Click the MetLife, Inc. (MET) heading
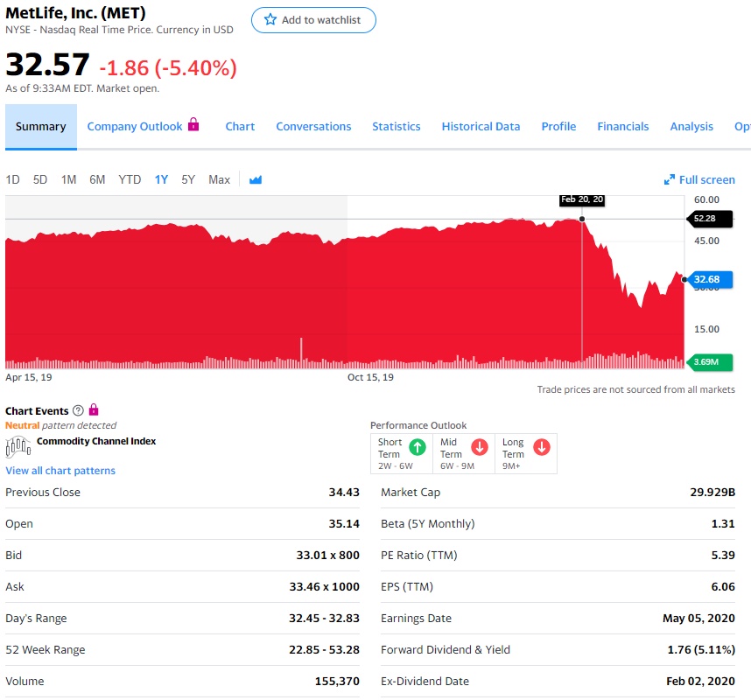This screenshot has width=751, height=700. click(x=75, y=13)
